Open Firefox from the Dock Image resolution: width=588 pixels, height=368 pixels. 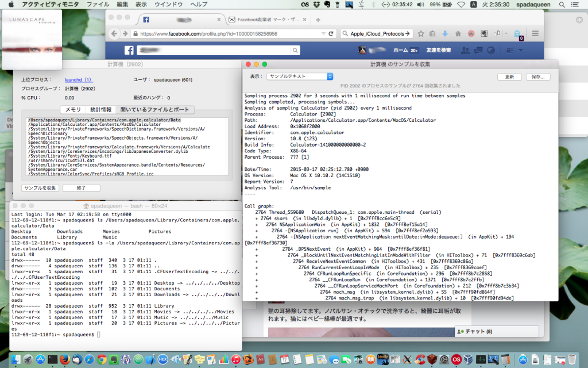coord(64,359)
